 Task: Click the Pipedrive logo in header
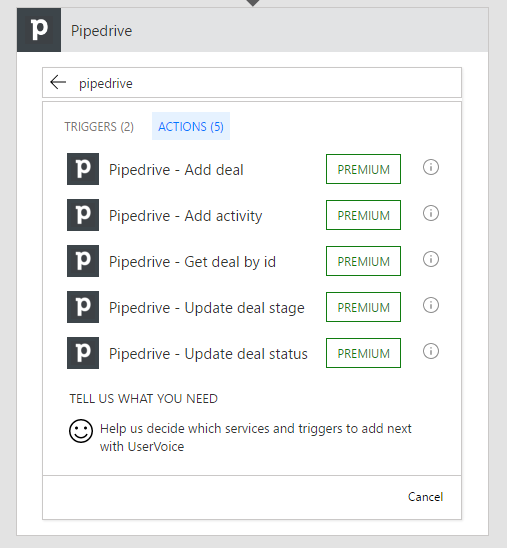[x=39, y=30]
